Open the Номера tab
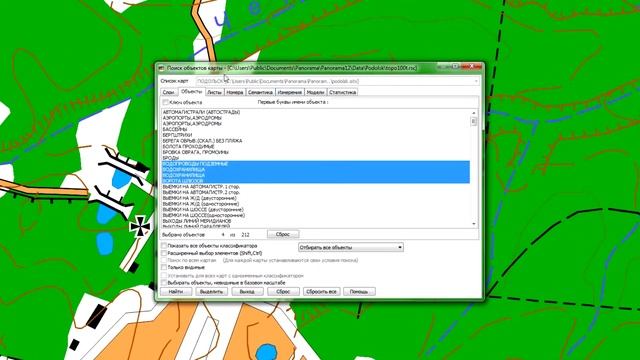 coord(235,92)
